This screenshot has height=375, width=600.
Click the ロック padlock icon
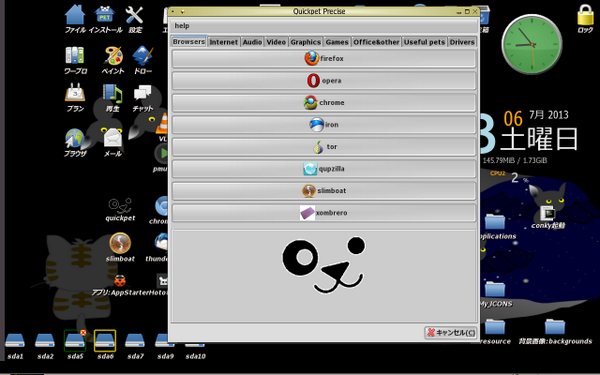click(585, 19)
